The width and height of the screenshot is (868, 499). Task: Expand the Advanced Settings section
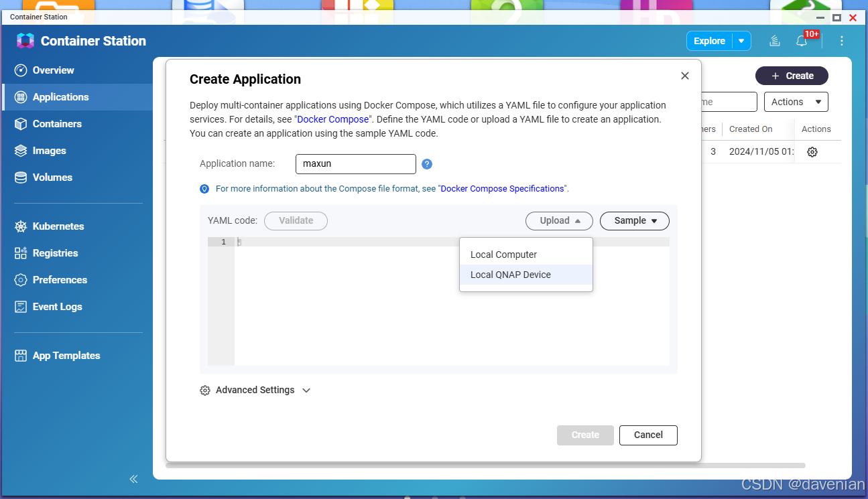(x=255, y=390)
